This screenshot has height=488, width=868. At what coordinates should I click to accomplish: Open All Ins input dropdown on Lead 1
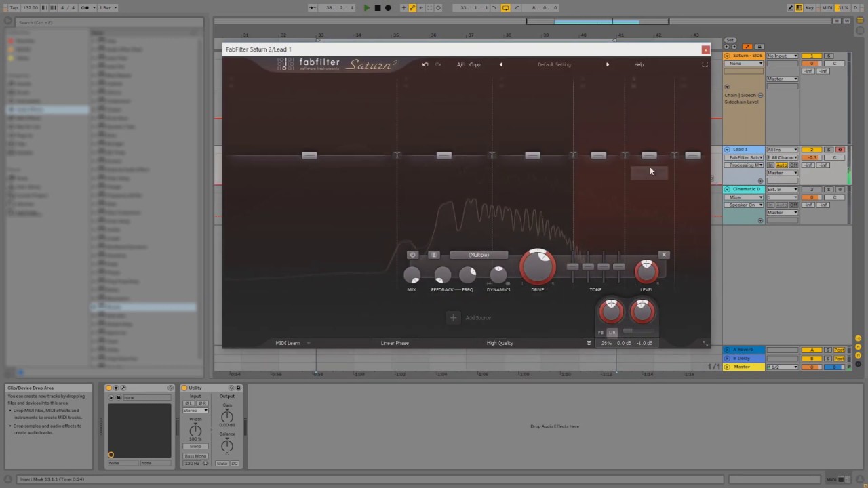(x=782, y=150)
